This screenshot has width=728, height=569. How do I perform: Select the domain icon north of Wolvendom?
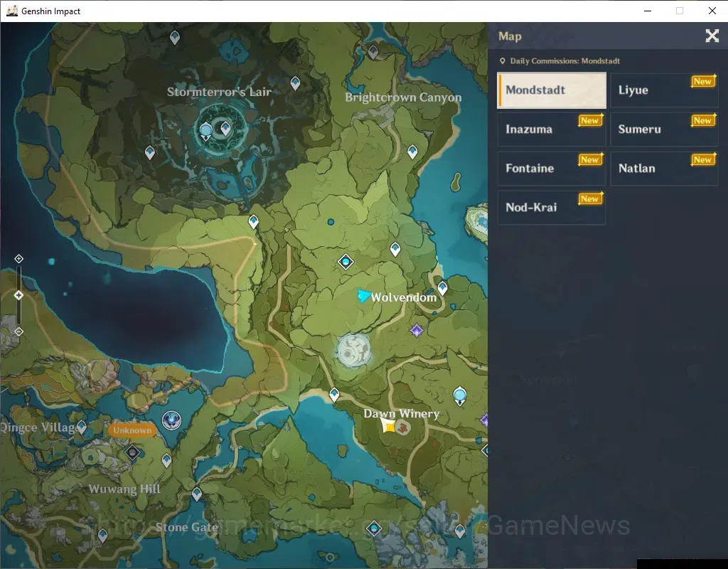[x=346, y=262]
